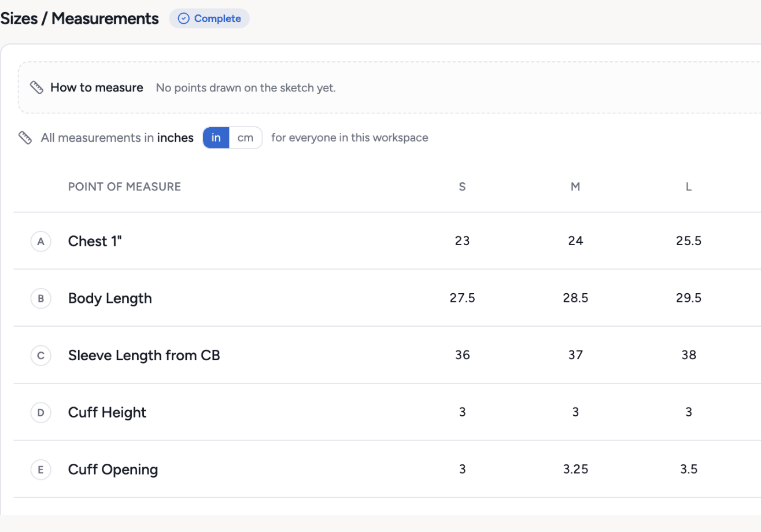Image resolution: width=761 pixels, height=532 pixels.
Task: Select Sleeve Length S value 36
Action: [x=462, y=355]
